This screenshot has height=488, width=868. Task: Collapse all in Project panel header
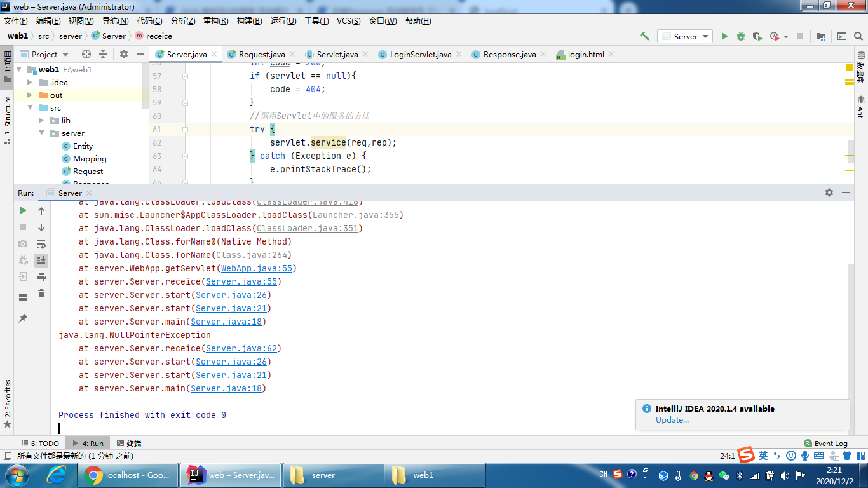(x=103, y=54)
